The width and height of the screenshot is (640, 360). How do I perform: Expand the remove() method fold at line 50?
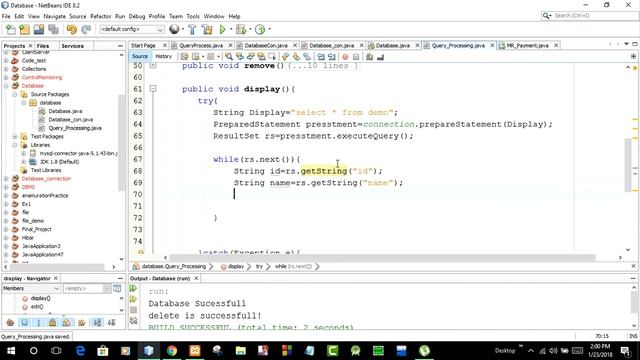pos(153,65)
